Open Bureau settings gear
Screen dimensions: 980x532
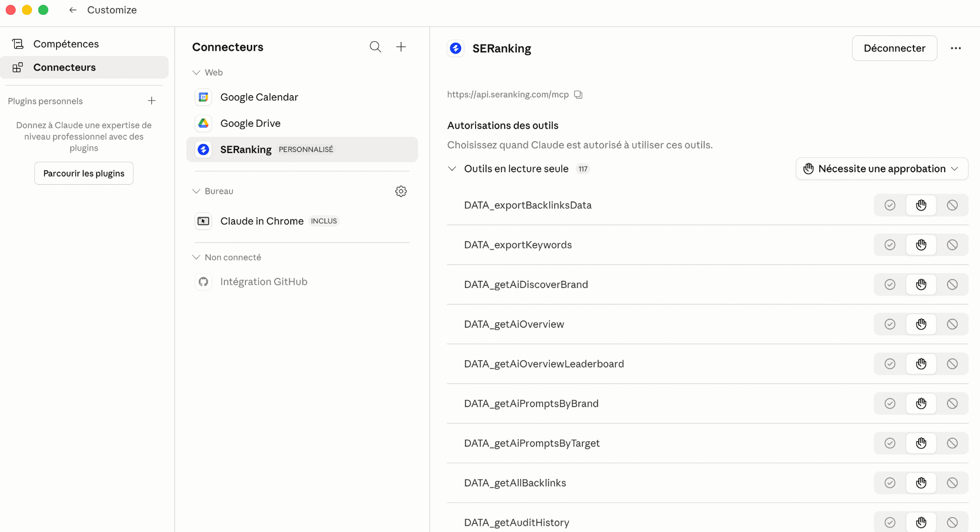(401, 191)
